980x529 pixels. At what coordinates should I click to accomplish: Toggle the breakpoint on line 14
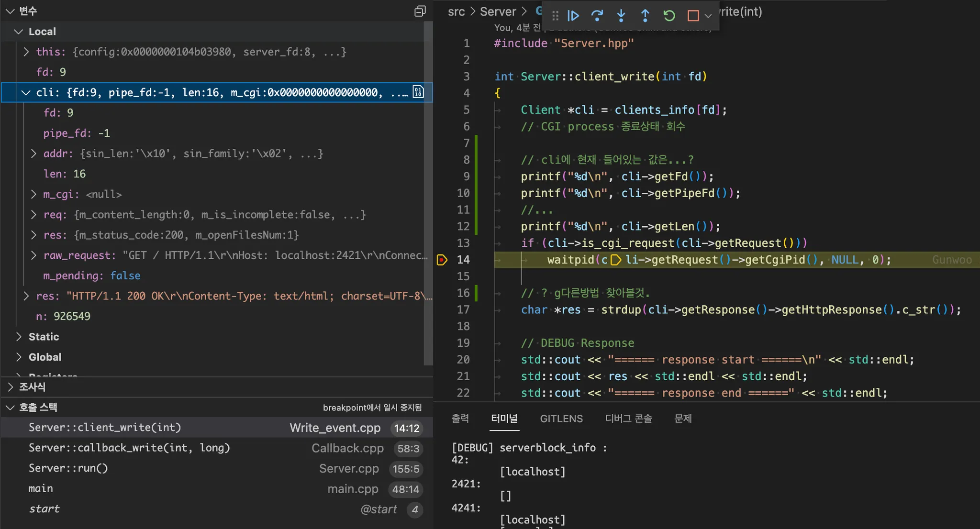tap(442, 260)
